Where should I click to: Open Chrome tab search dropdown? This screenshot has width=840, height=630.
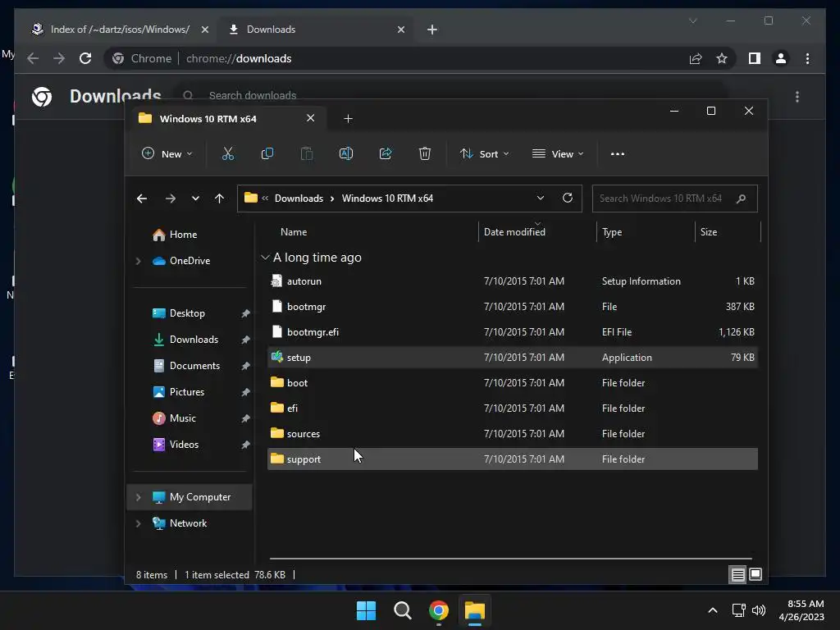[692, 21]
